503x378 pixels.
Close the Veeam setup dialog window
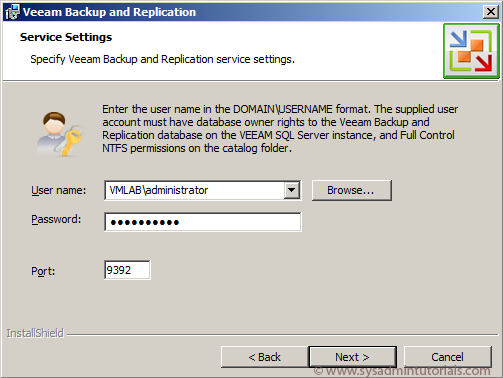point(491,12)
